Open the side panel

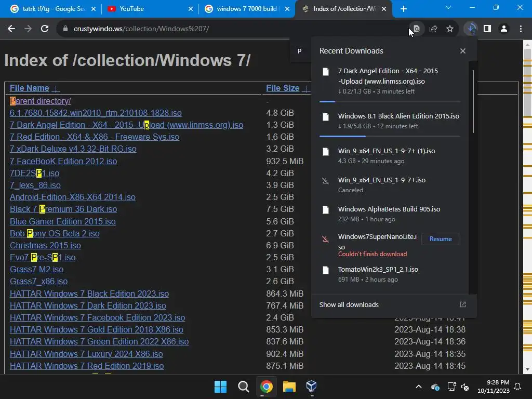(x=487, y=29)
